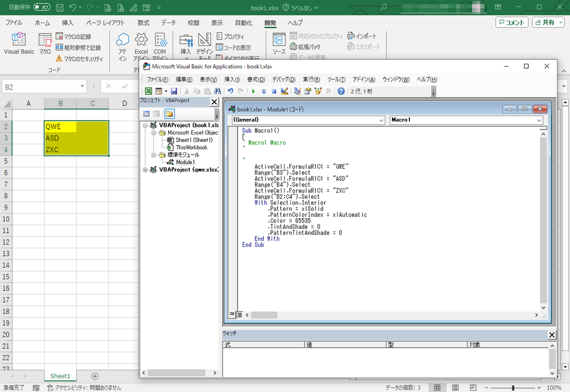Open VBA Help question mark icon

341,91
